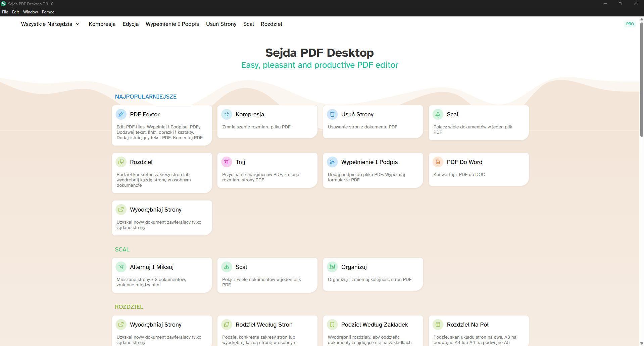Image resolution: width=644 pixels, height=346 pixels.
Task: Click Wyodrębniaj Strony icon in ROZDZIEL section
Action: pos(121,325)
